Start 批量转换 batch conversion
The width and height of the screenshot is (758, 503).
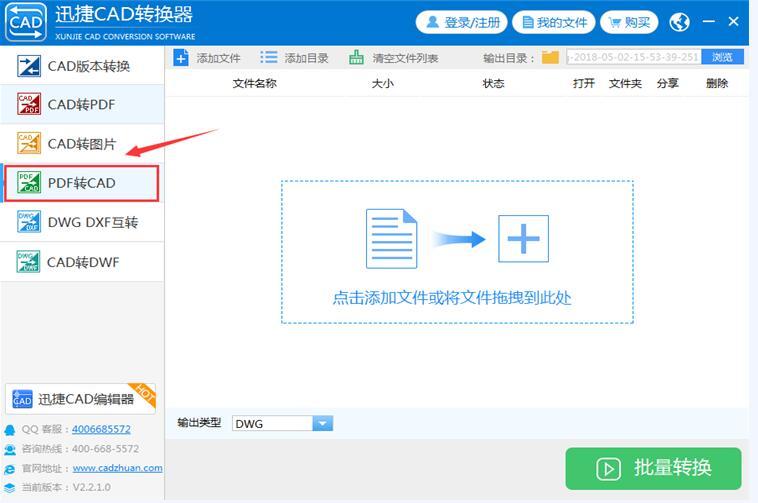tap(653, 468)
